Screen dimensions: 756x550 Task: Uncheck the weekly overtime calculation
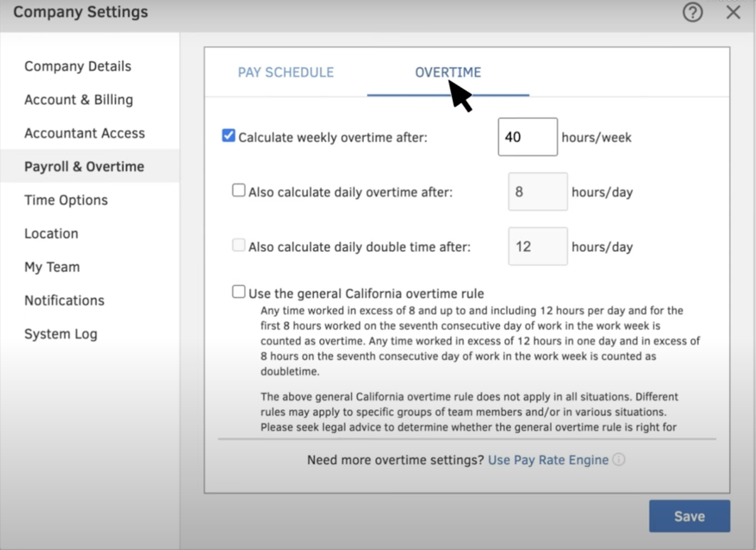(228, 135)
